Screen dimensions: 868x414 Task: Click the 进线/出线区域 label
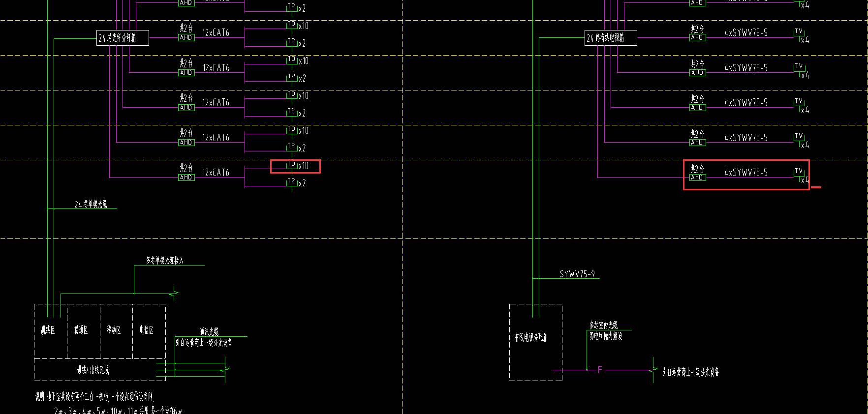point(93,370)
